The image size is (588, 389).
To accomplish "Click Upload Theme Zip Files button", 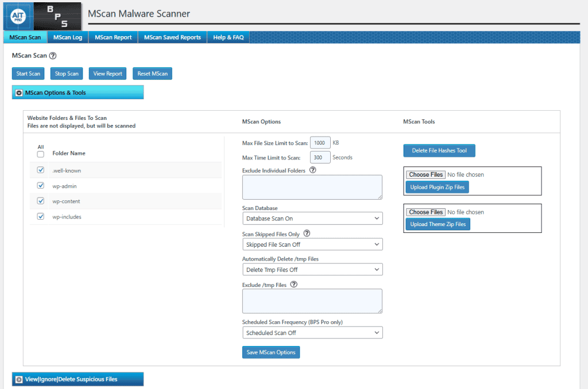I will tap(438, 224).
